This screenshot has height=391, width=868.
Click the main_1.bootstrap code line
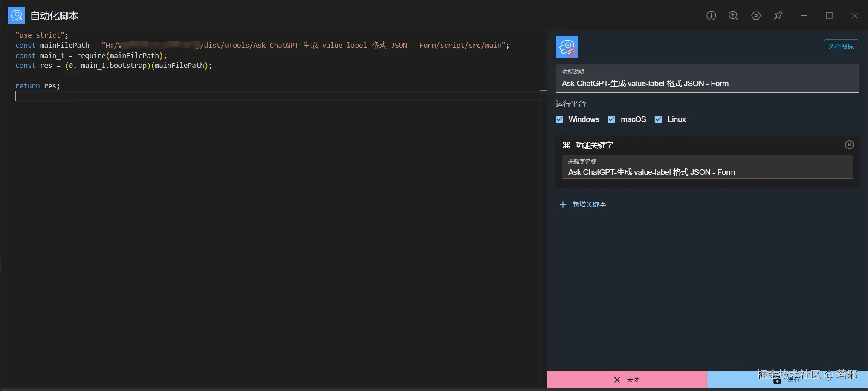pos(113,66)
